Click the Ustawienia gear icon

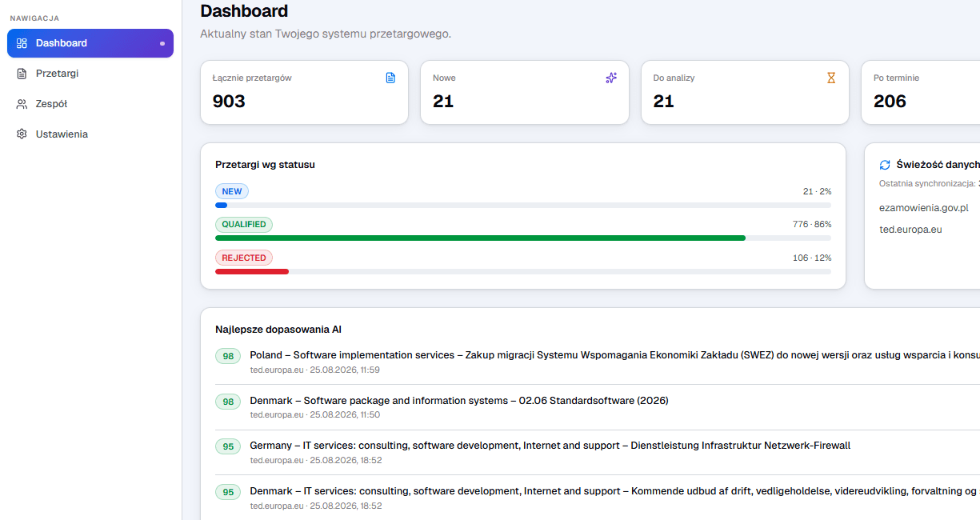[x=22, y=134]
